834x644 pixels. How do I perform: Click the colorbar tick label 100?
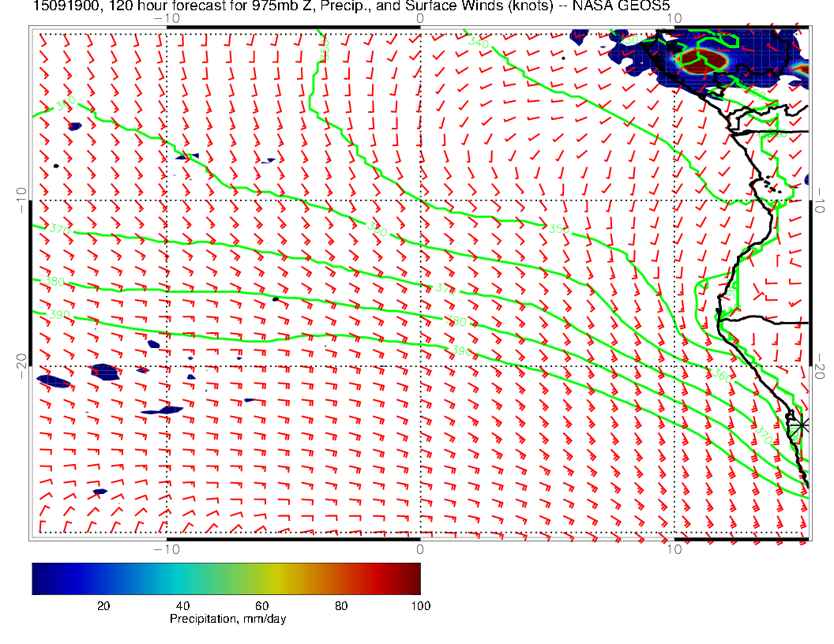coord(420,605)
